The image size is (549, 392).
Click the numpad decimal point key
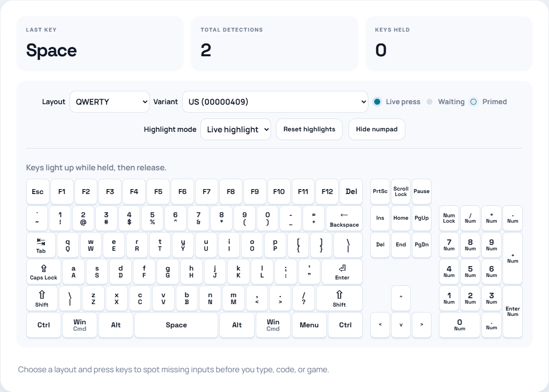click(492, 325)
